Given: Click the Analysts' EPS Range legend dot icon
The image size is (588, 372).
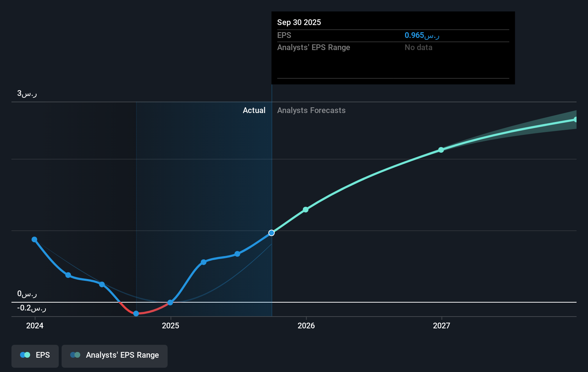Looking at the screenshot, I should point(76,354).
